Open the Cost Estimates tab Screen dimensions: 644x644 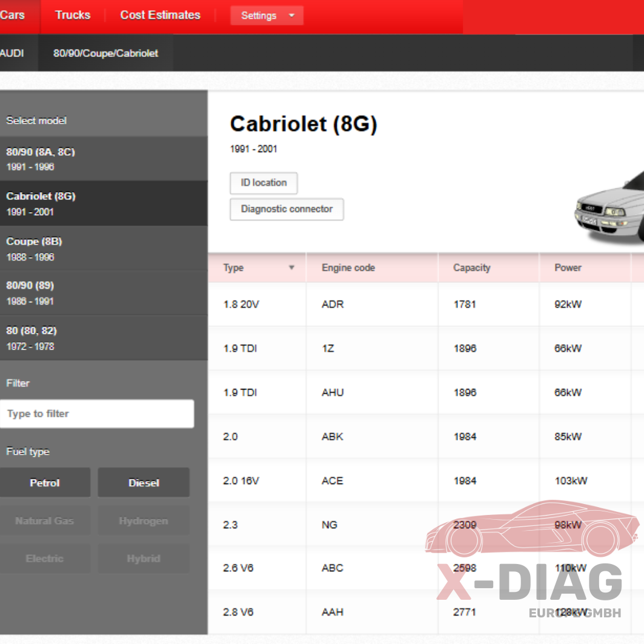[160, 15]
